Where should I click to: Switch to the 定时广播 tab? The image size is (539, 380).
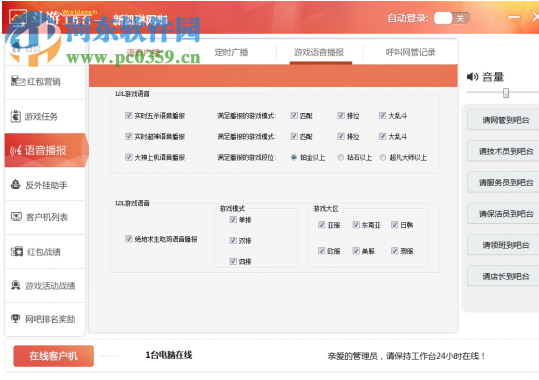tap(231, 52)
